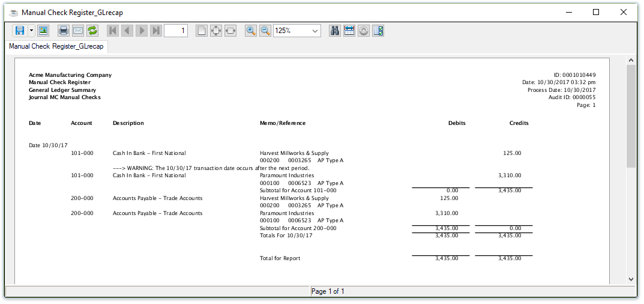Click 'Journal MC Manual Checks' heading
This screenshot has width=644, height=304.
[x=64, y=97]
